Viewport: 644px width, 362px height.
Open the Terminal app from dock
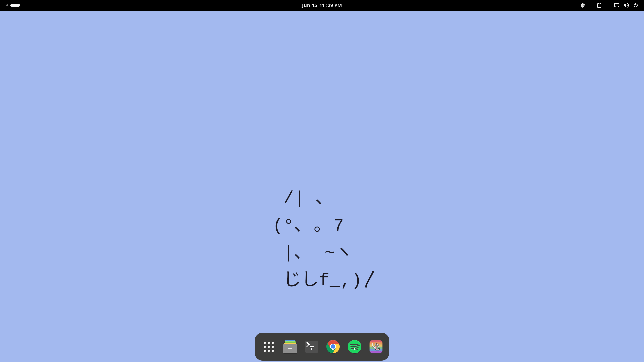pyautogui.click(x=312, y=347)
